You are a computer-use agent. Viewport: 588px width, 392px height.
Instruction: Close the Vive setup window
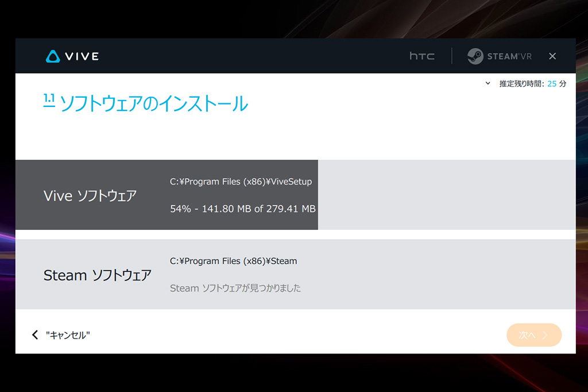pos(552,56)
